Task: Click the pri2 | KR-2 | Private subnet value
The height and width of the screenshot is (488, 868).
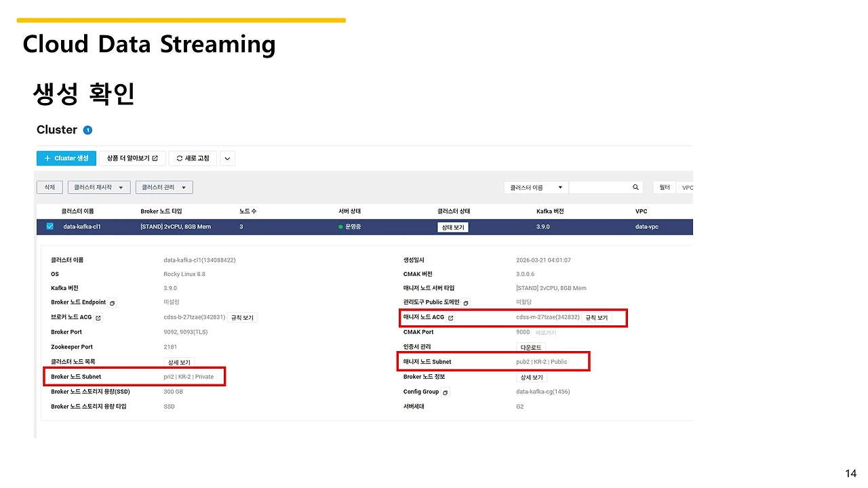Action: click(189, 377)
